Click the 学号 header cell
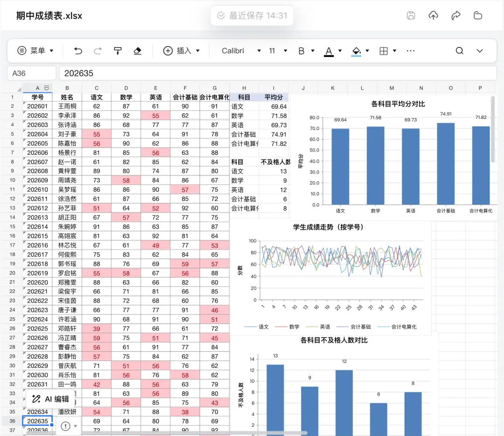504x436 pixels. (x=38, y=97)
